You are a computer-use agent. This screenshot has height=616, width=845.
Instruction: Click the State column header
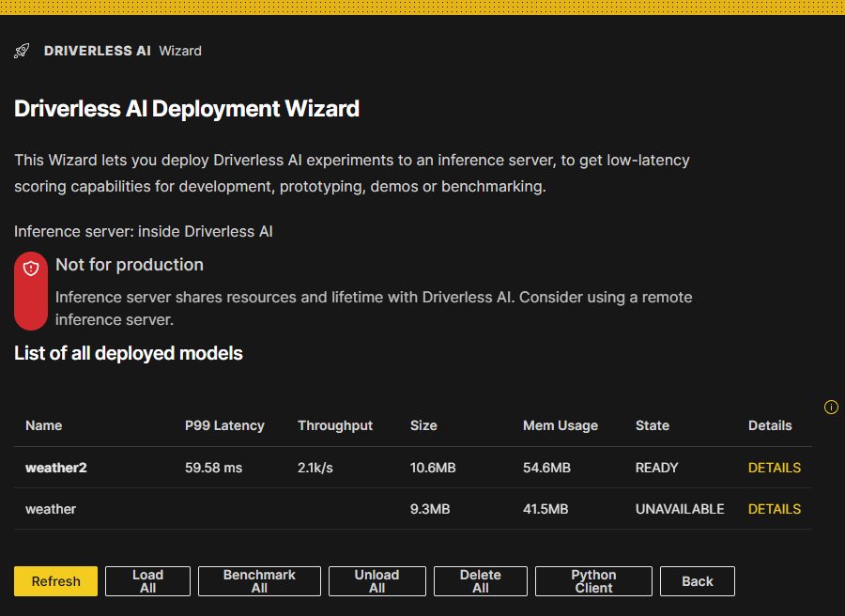(x=652, y=425)
